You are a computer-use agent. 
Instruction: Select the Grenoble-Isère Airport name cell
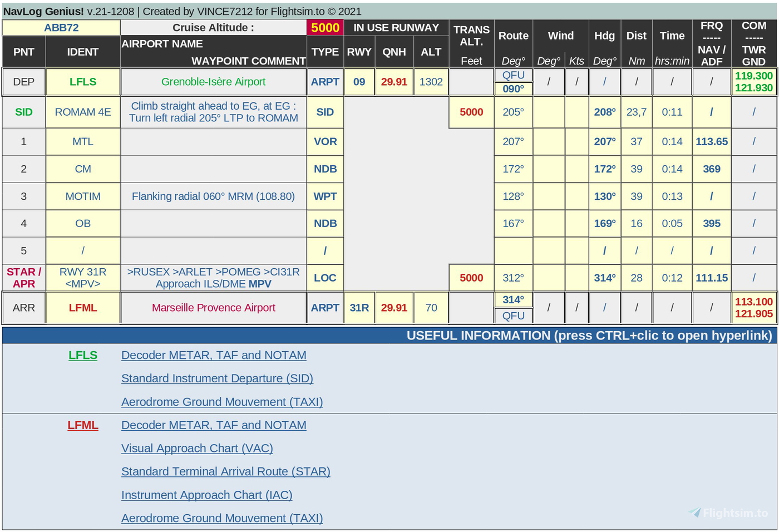click(213, 82)
